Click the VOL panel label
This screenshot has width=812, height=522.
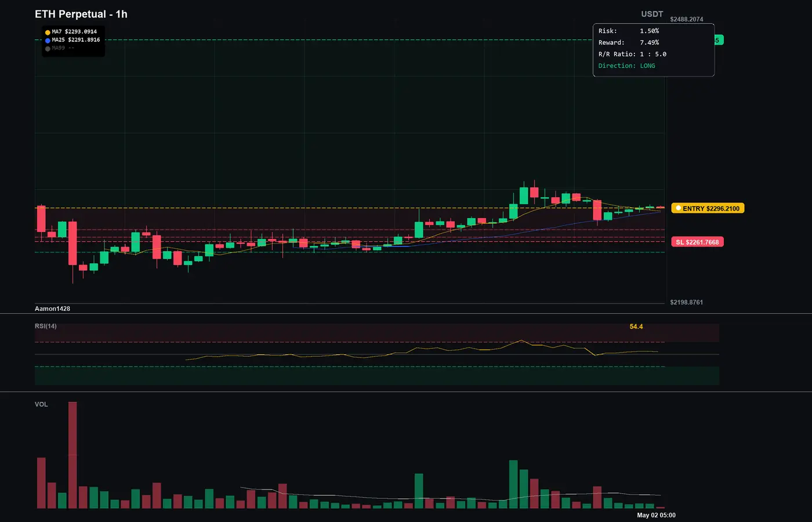click(41, 404)
